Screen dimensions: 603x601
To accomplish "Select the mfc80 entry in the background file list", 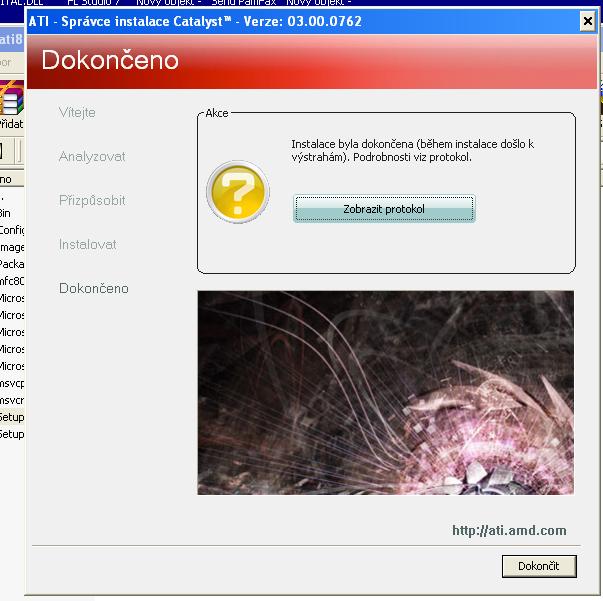I will click(12, 281).
